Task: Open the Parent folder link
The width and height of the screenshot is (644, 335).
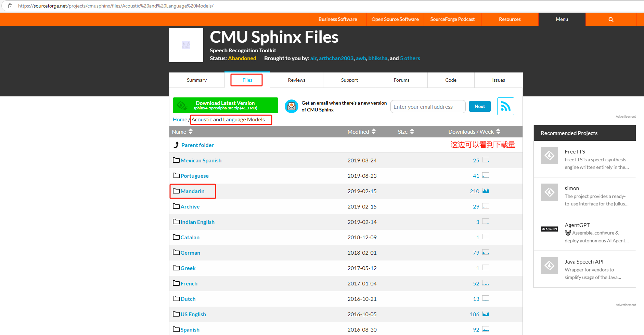Action: click(197, 145)
